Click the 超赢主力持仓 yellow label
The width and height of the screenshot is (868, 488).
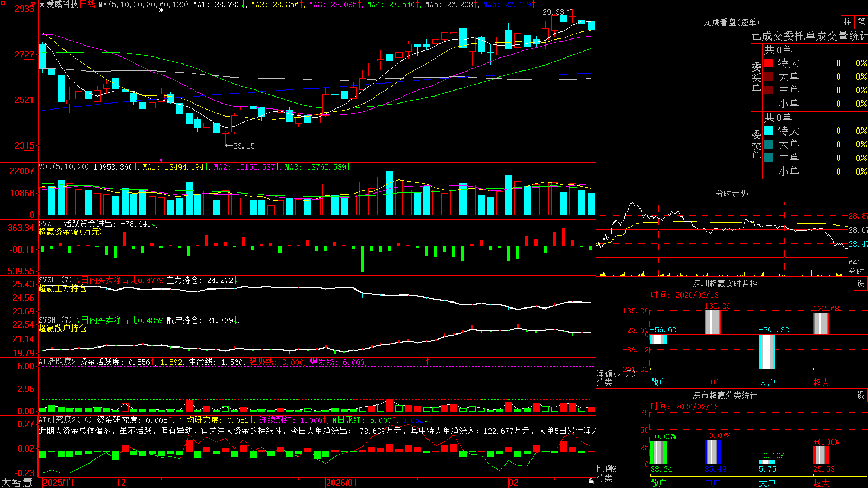(x=62, y=288)
